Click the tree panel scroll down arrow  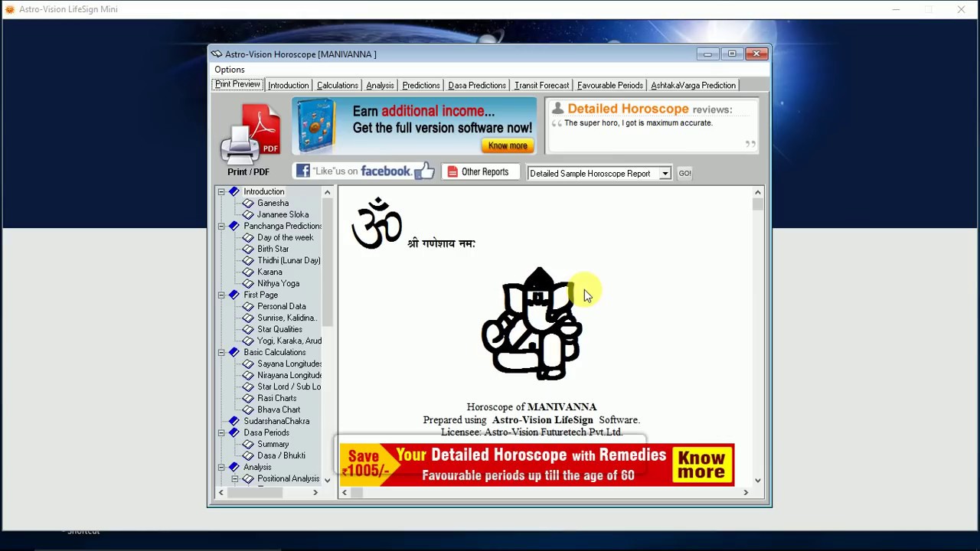pos(328,480)
